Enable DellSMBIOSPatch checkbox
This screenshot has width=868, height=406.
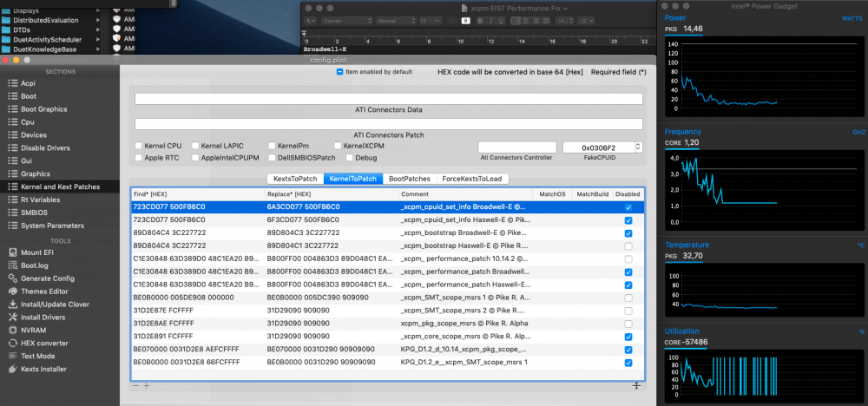[x=272, y=158]
